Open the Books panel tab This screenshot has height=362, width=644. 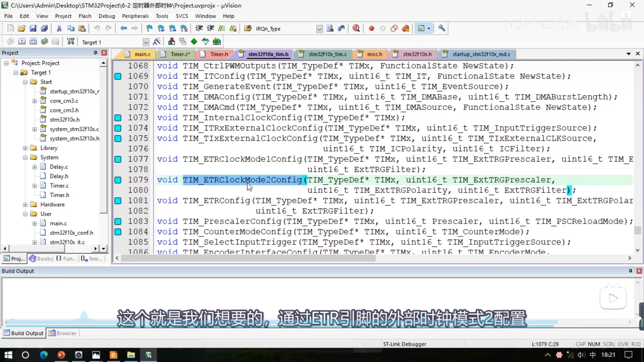coord(41,259)
